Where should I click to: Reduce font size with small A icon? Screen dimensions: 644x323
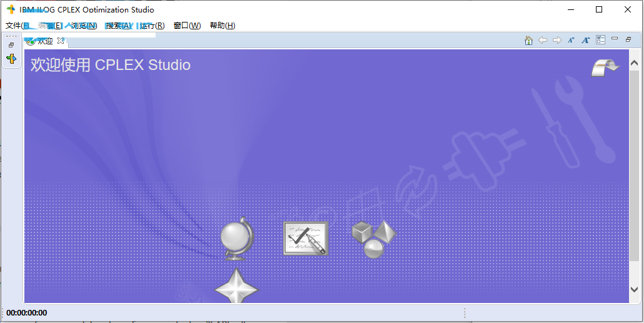(x=571, y=40)
